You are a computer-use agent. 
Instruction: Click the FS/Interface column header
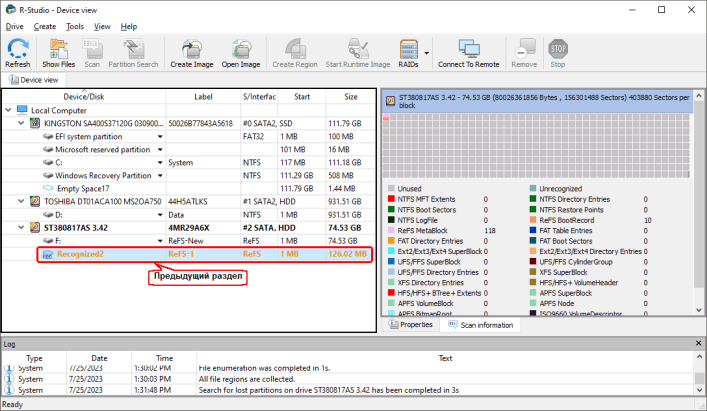(259, 96)
